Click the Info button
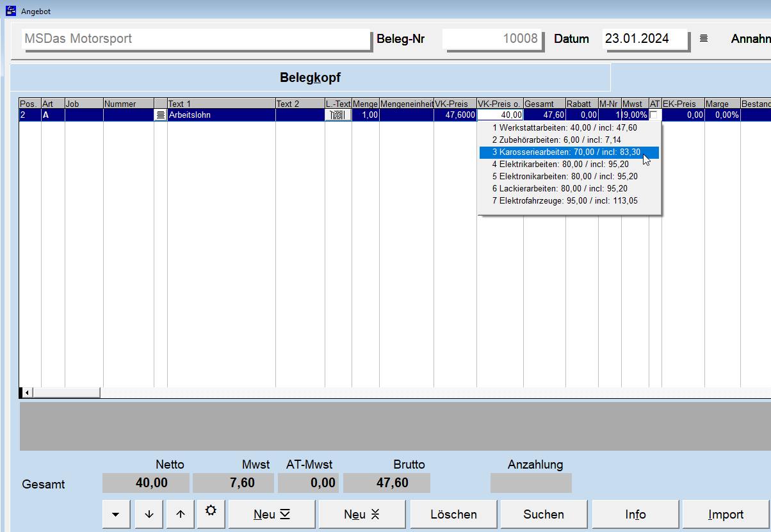The image size is (771, 532). (x=635, y=514)
